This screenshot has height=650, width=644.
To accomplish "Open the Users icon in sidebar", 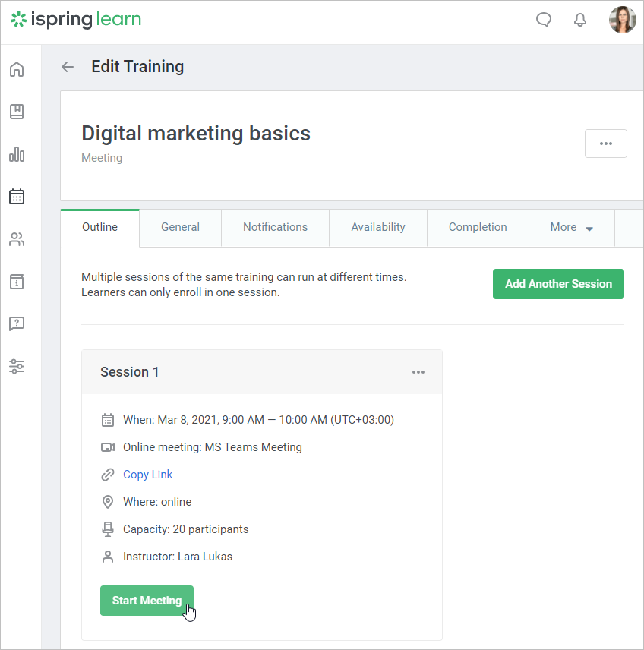I will 17,240.
